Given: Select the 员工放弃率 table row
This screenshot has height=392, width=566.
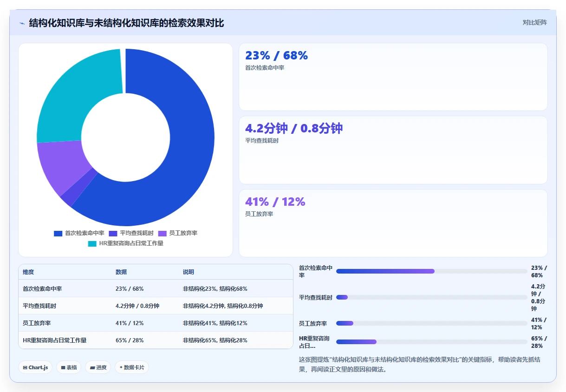Looking at the screenshot, I should click(x=156, y=323).
